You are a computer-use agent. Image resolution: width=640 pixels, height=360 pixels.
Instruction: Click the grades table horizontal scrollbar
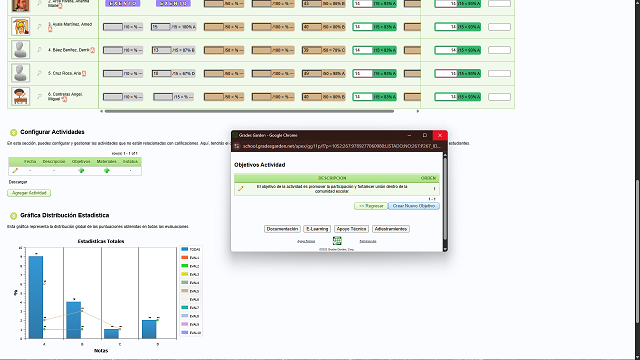point(249,111)
